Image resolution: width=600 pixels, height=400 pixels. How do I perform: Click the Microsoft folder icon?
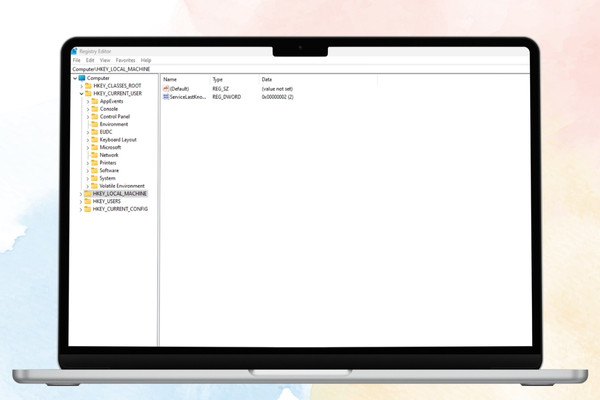coord(95,147)
